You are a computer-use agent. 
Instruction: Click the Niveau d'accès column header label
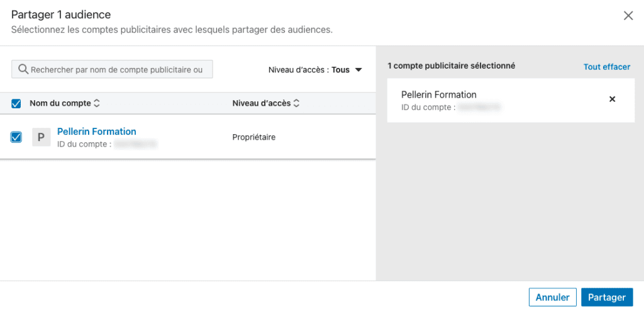click(x=261, y=103)
